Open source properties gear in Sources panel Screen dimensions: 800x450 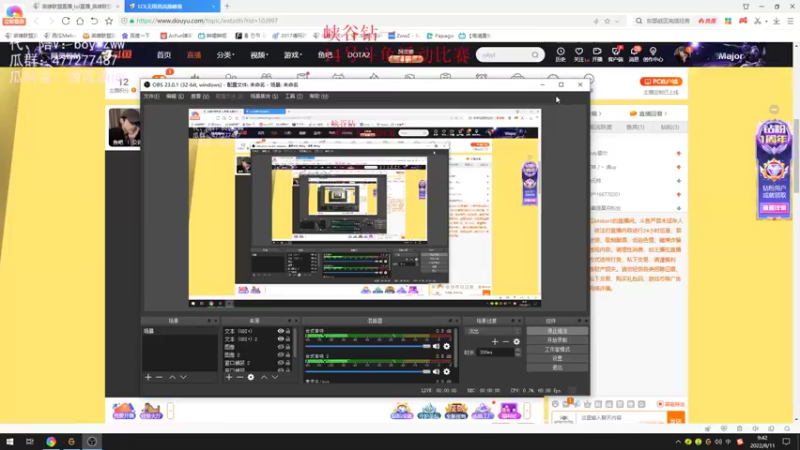251,377
